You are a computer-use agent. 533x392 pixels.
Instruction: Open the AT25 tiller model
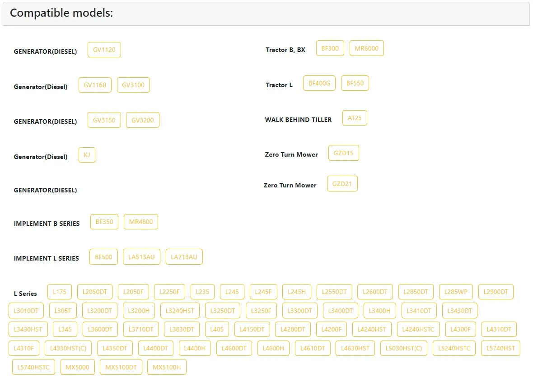coord(355,118)
